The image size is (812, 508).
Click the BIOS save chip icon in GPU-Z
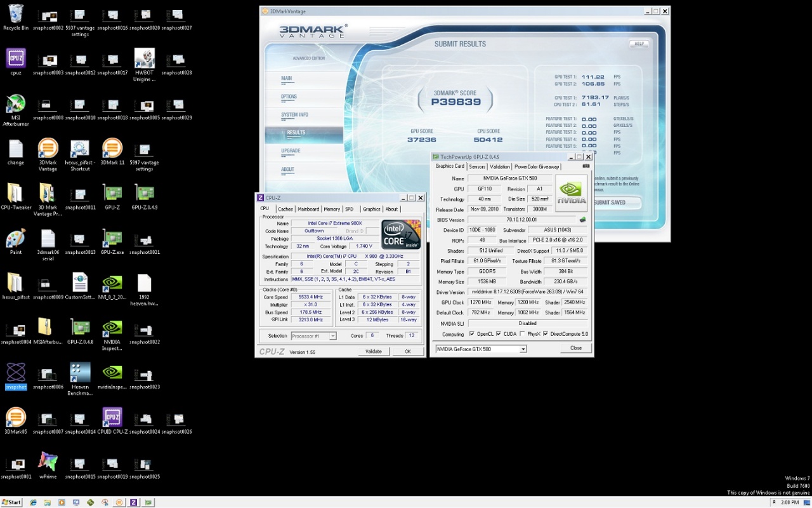582,220
